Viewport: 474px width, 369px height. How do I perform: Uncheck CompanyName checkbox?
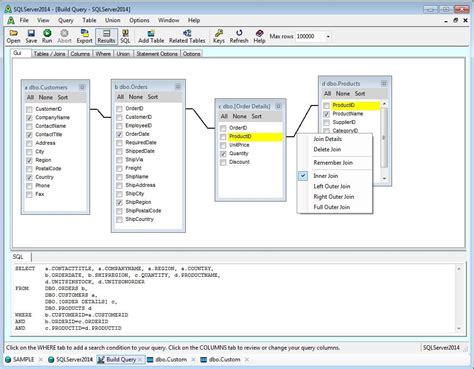pos(29,118)
